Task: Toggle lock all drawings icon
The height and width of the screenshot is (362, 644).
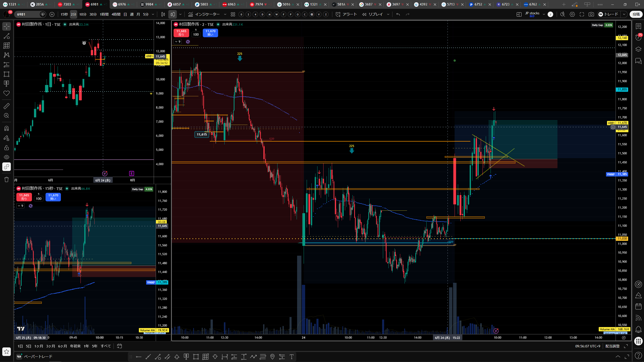Action: click(7, 148)
